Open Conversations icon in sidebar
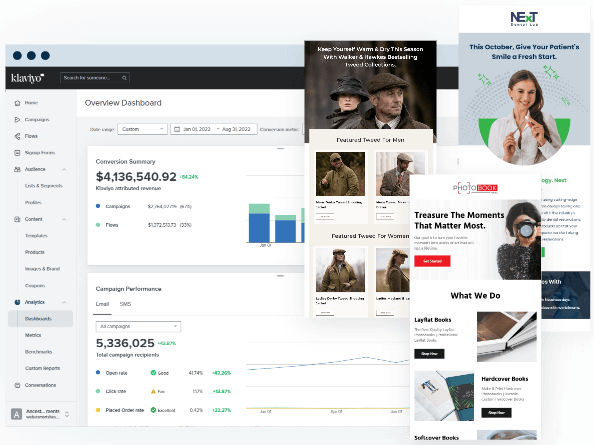The height and width of the screenshot is (445, 594). coord(17,385)
